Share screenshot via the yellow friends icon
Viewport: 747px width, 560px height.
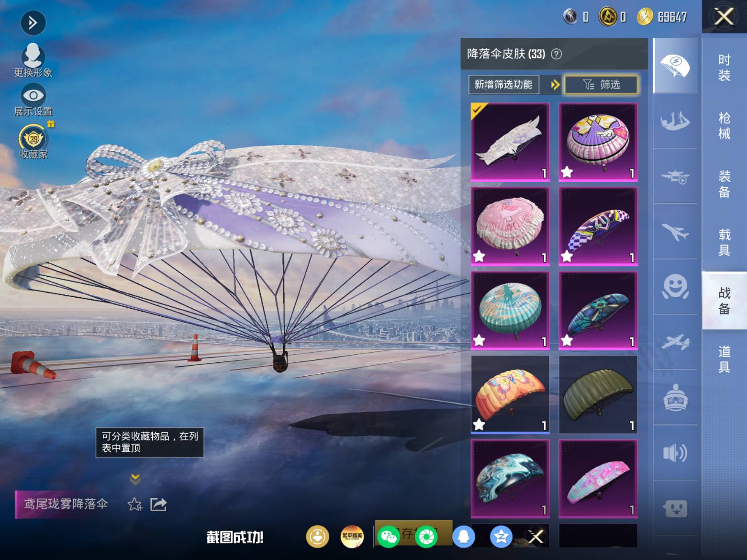317,537
